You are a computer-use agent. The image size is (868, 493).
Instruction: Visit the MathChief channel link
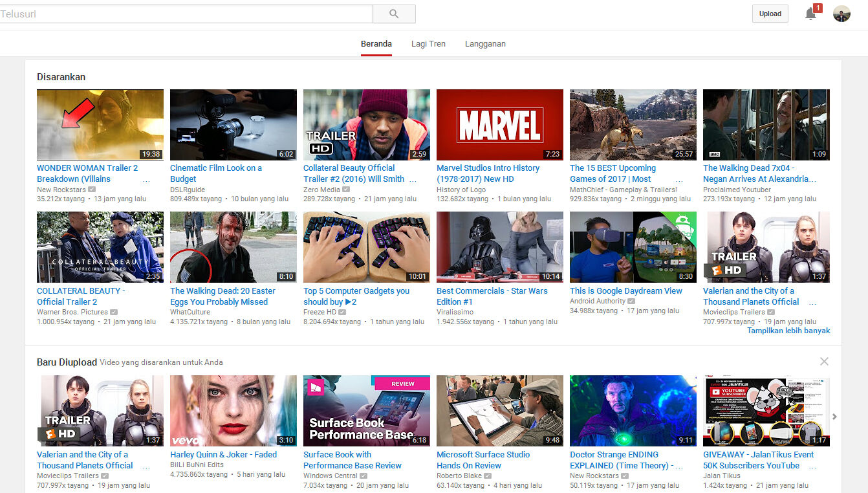(624, 190)
